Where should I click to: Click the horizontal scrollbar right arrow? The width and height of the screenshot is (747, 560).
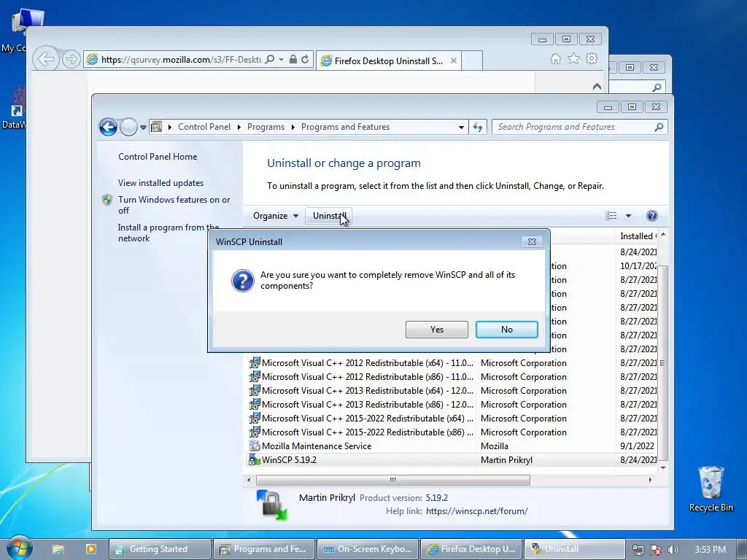coord(650,480)
